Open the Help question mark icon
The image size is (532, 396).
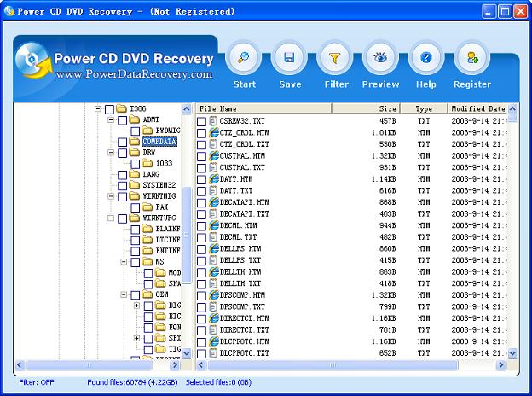pyautogui.click(x=426, y=57)
